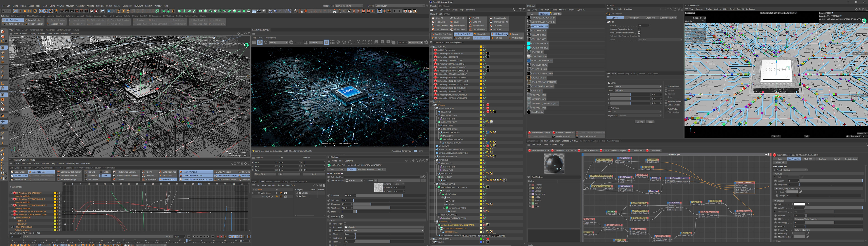This screenshot has height=246, width=868.
Task: Collapse the Bevel section
Action: click(x=329, y=220)
